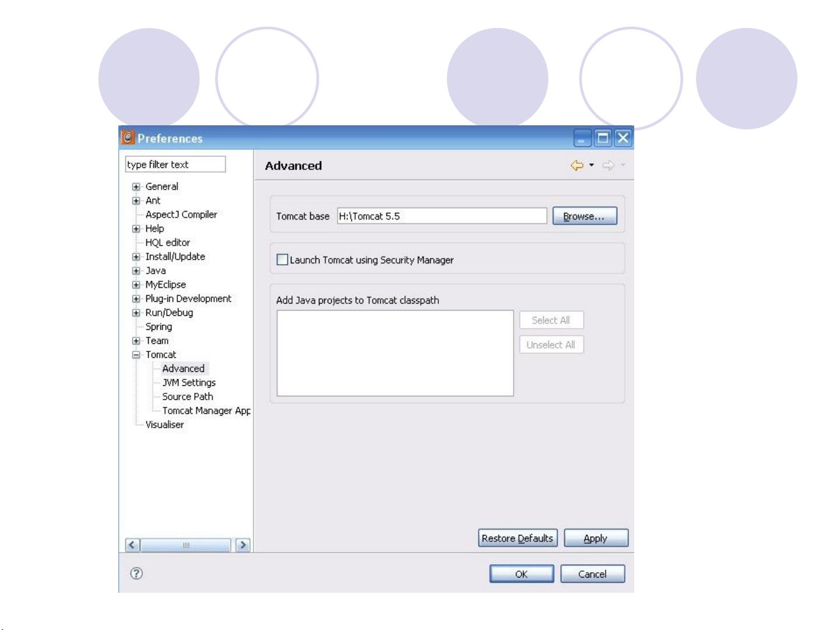
Task: Click the Browse... button
Action: [x=585, y=216]
